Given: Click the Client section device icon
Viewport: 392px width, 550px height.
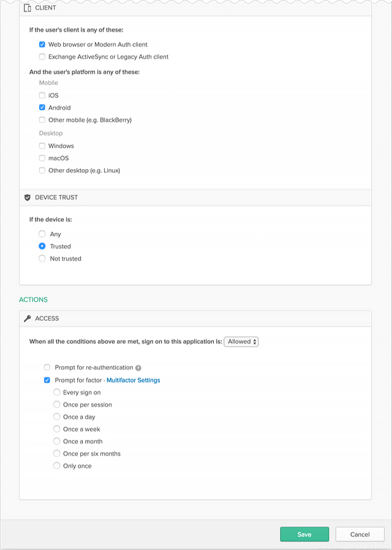Looking at the screenshot, I should [x=27, y=8].
